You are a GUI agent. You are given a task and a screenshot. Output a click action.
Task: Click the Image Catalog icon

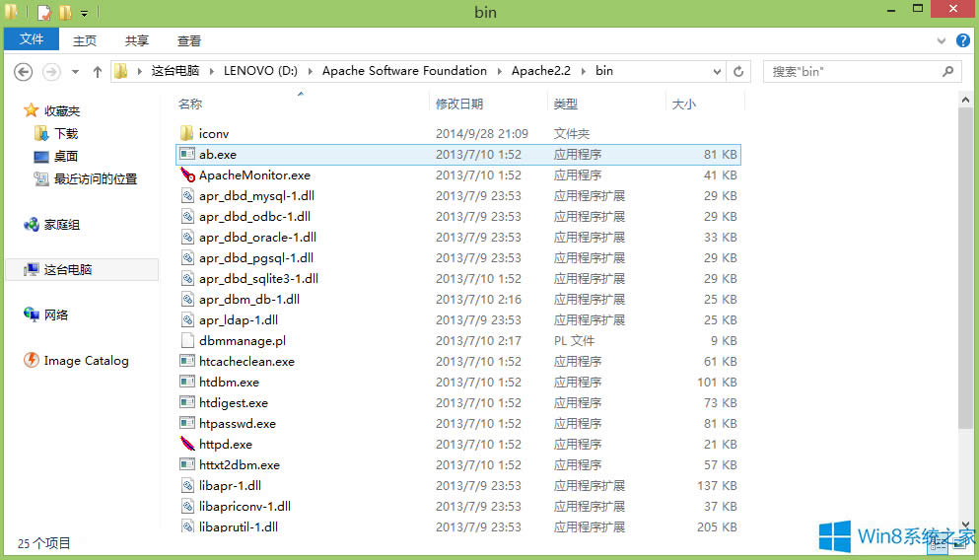[x=32, y=360]
